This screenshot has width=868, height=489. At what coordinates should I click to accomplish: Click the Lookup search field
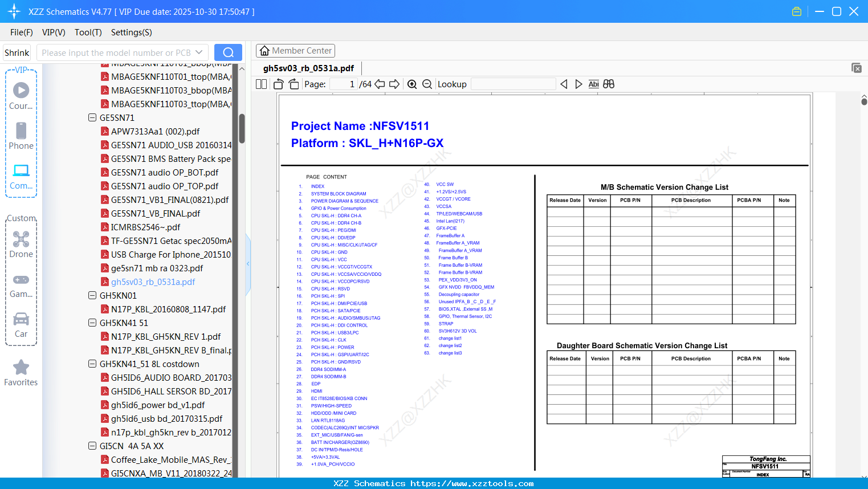pos(514,84)
